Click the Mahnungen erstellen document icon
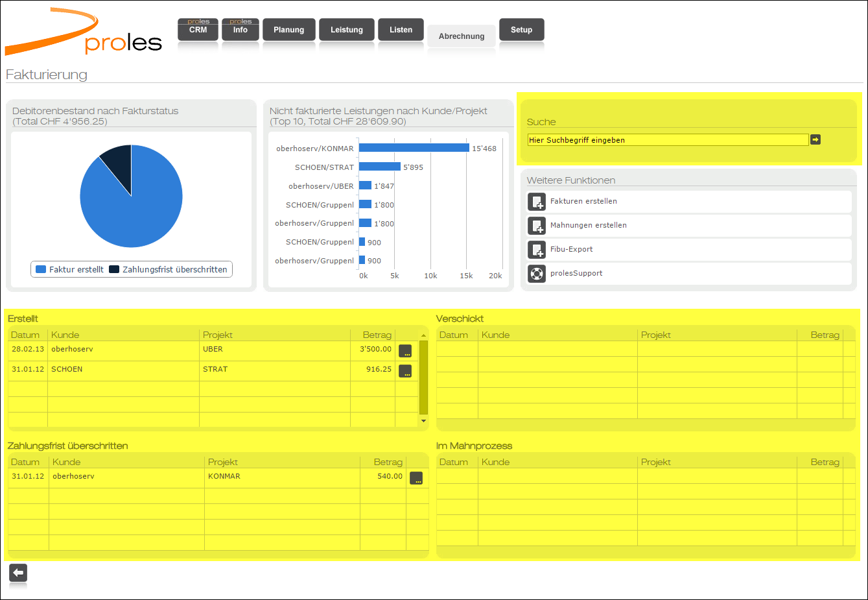 pyautogui.click(x=537, y=226)
